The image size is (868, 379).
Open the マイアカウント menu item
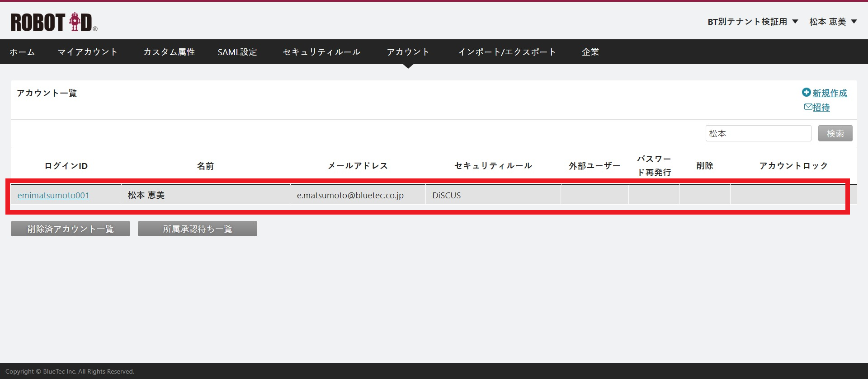pyautogui.click(x=88, y=52)
